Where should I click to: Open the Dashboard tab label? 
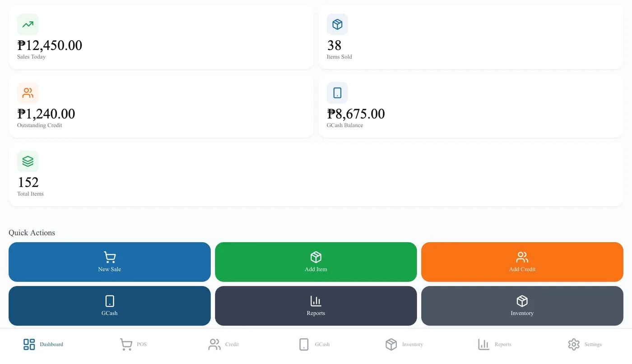[51, 345]
